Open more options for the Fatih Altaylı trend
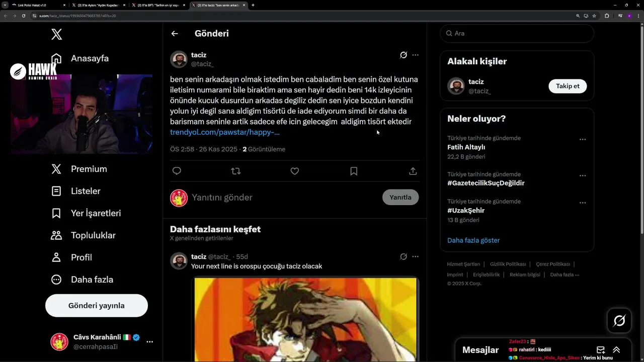This screenshot has width=644, height=362. coord(583,139)
